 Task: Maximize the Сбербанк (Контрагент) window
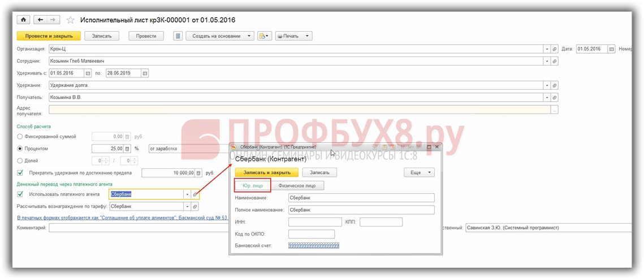[429, 147]
